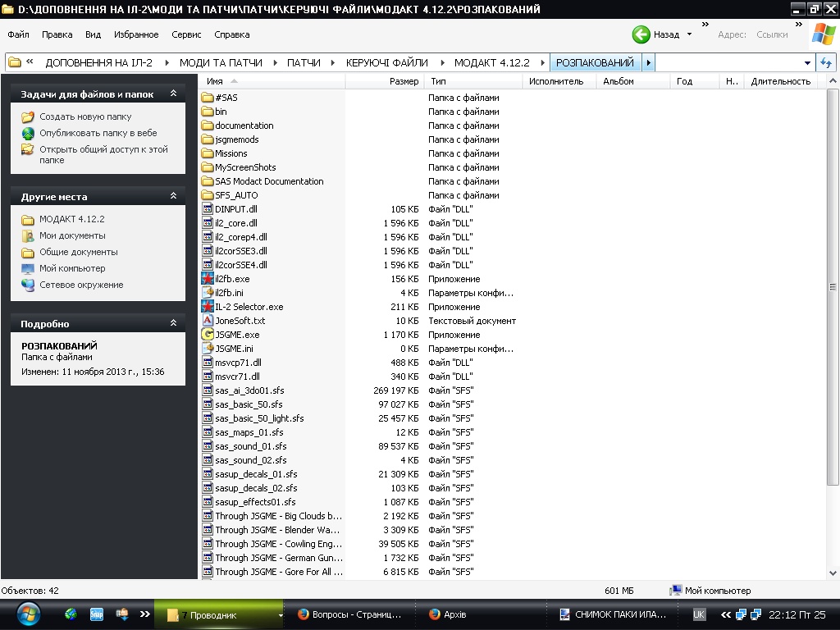Screen dimensions: 840x630
Task: Click the КЕРУЮЧІ ФАЙЛИ breadcrumb segment
Action: click(387, 62)
